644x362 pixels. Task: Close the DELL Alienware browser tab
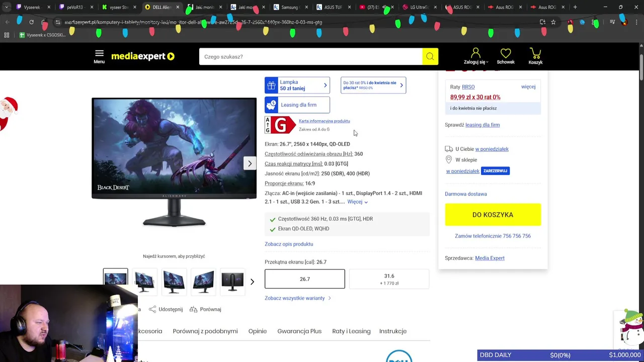178,7
